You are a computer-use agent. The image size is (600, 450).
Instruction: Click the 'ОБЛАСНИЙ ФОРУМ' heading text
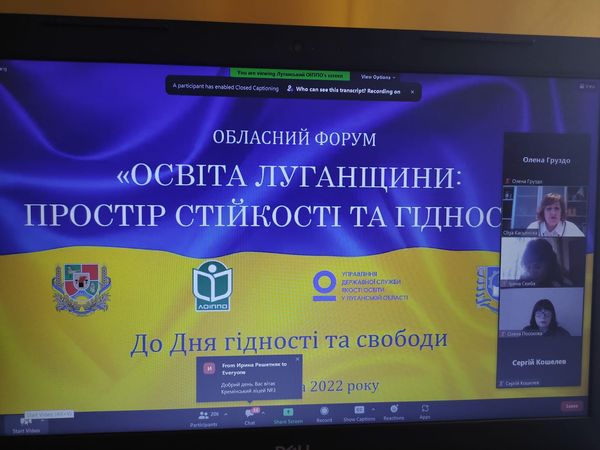pyautogui.click(x=294, y=138)
